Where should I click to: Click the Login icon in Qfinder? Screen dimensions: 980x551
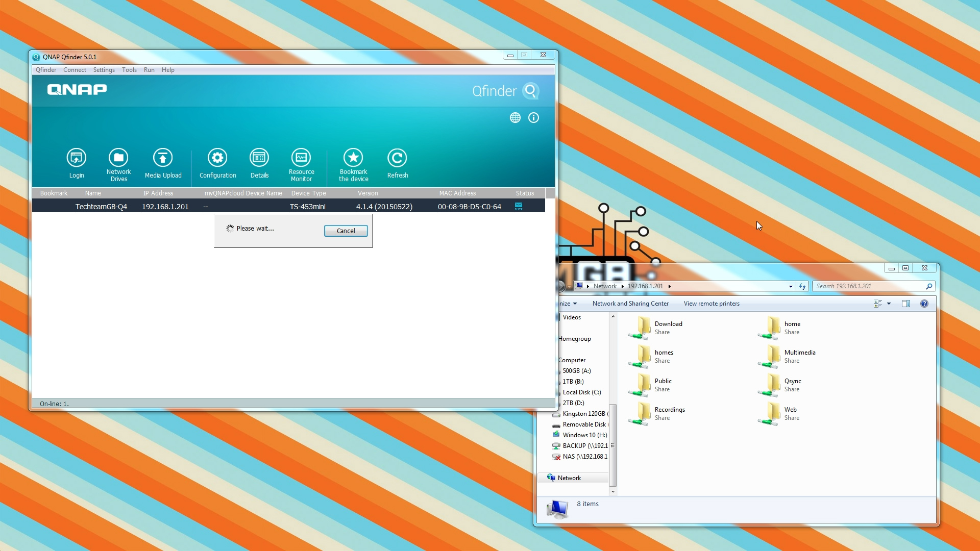click(77, 158)
